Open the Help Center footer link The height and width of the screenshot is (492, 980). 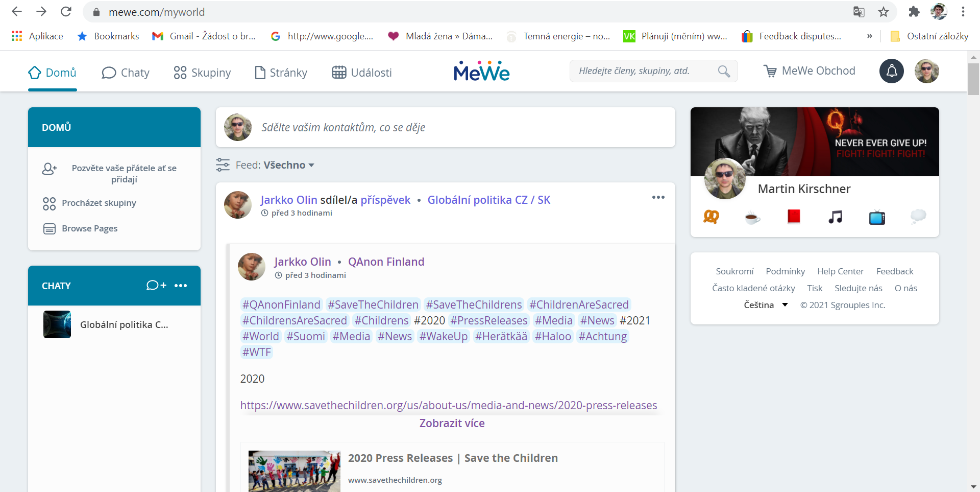840,271
